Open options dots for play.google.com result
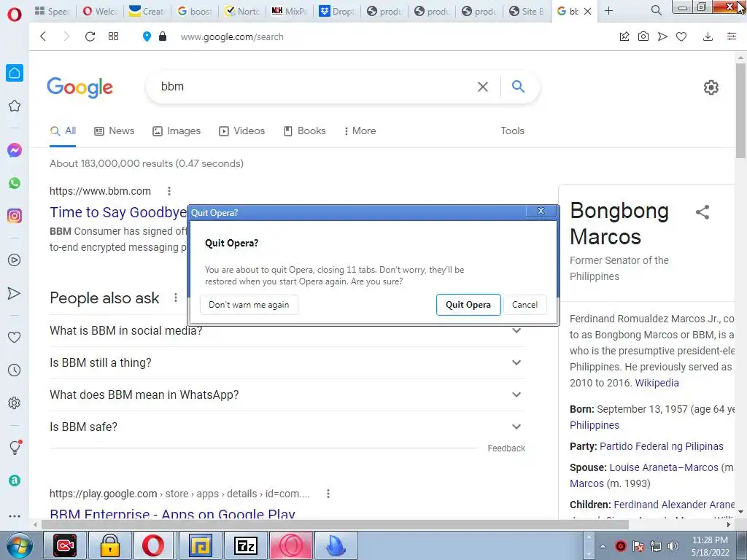Screen dimensions: 747x560 pos(328,494)
